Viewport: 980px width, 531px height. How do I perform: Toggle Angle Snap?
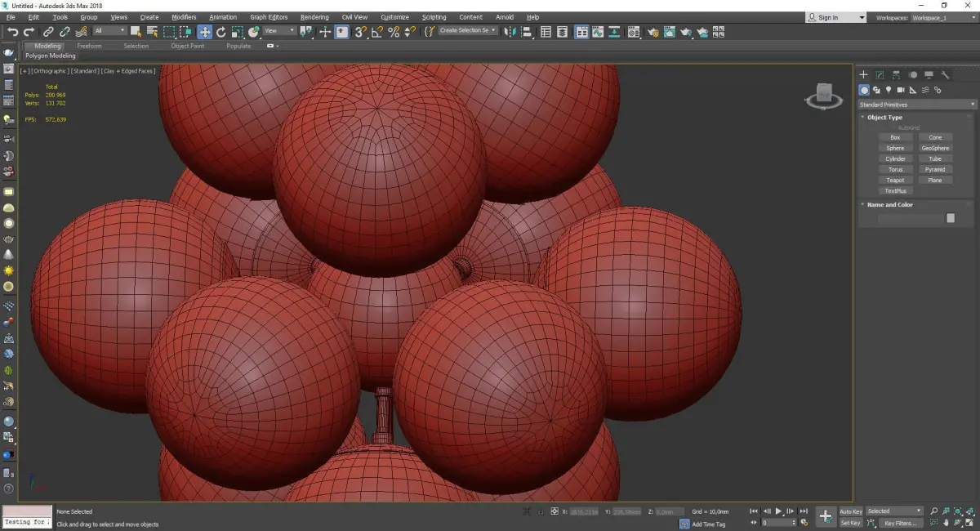(x=376, y=32)
